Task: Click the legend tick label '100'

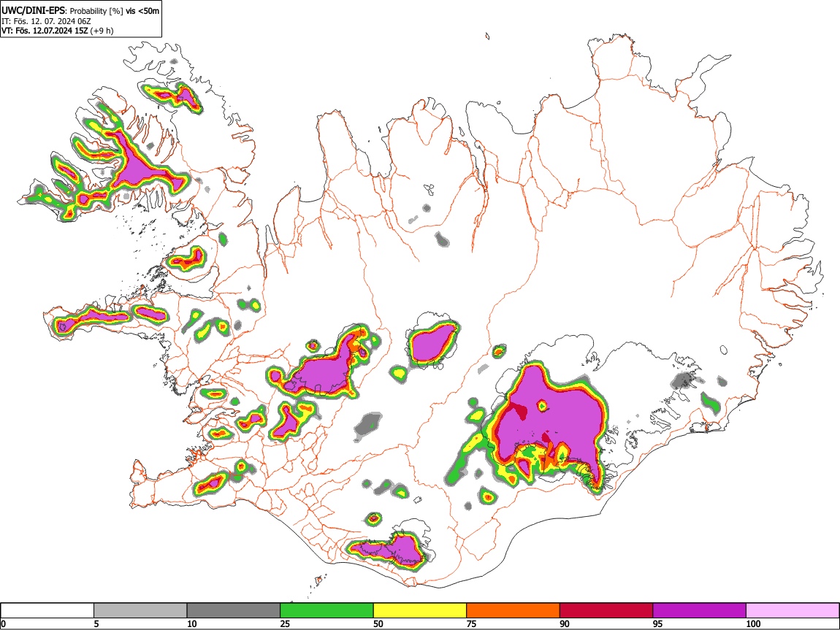Action: 753,623
